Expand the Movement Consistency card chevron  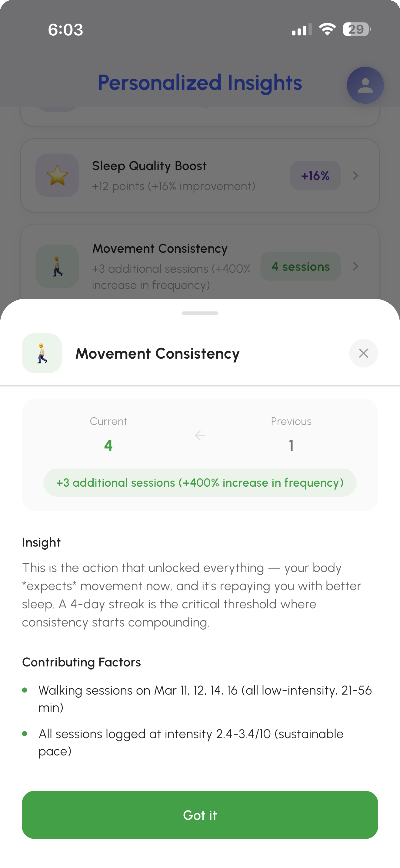click(355, 267)
